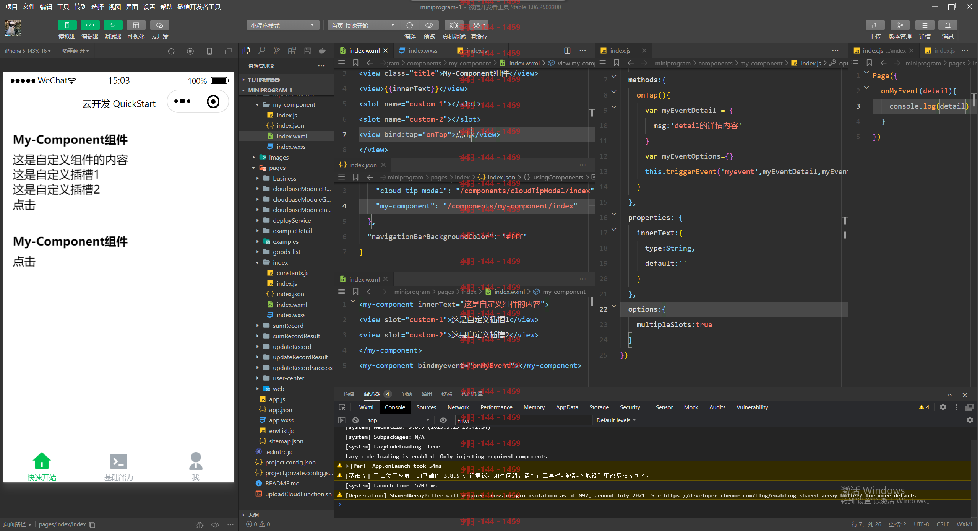Open devtools settings gear icon
The height and width of the screenshot is (531, 980).
(x=943, y=407)
